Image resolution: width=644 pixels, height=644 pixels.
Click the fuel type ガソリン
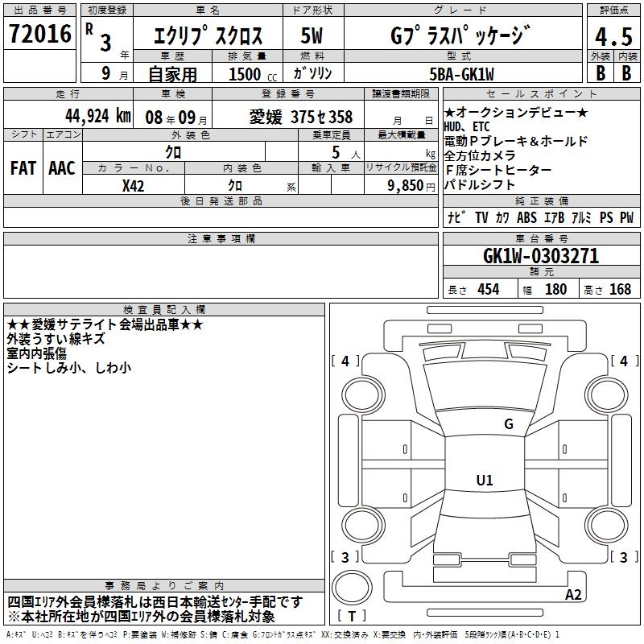tap(312, 73)
